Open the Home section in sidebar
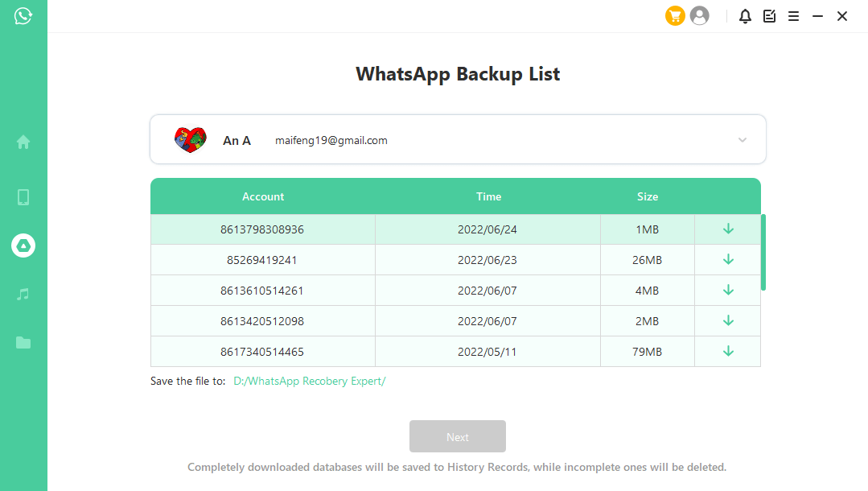The height and width of the screenshot is (491, 868). coord(23,142)
